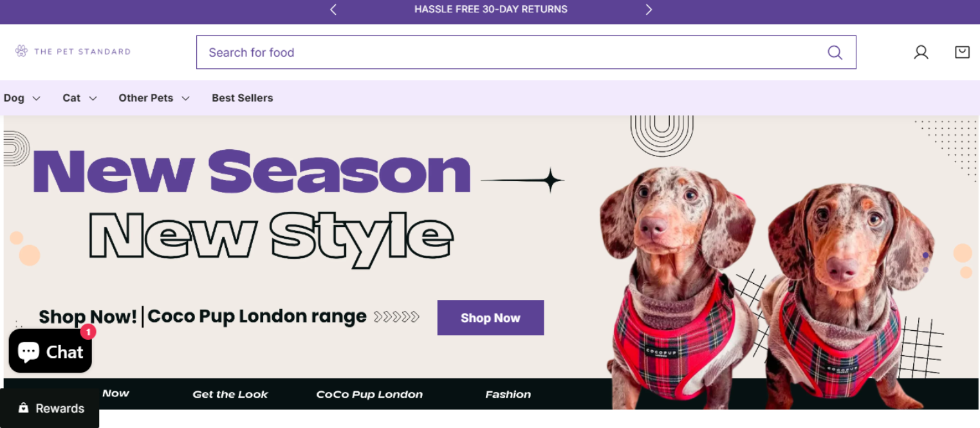Viewport: 980px width, 428px height.
Task: Open the shopping cart icon
Action: pyautogui.click(x=962, y=52)
